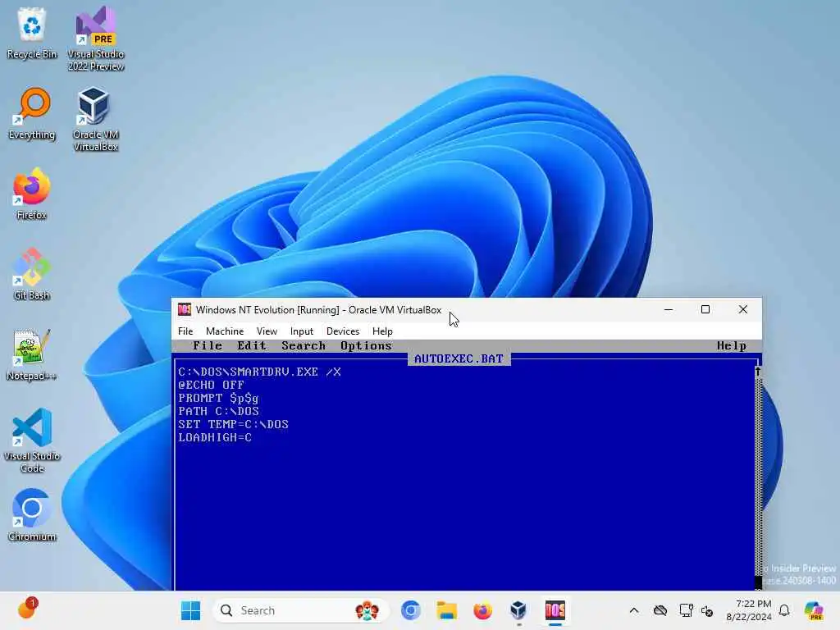Click the cloud sync tray icon

660,610
